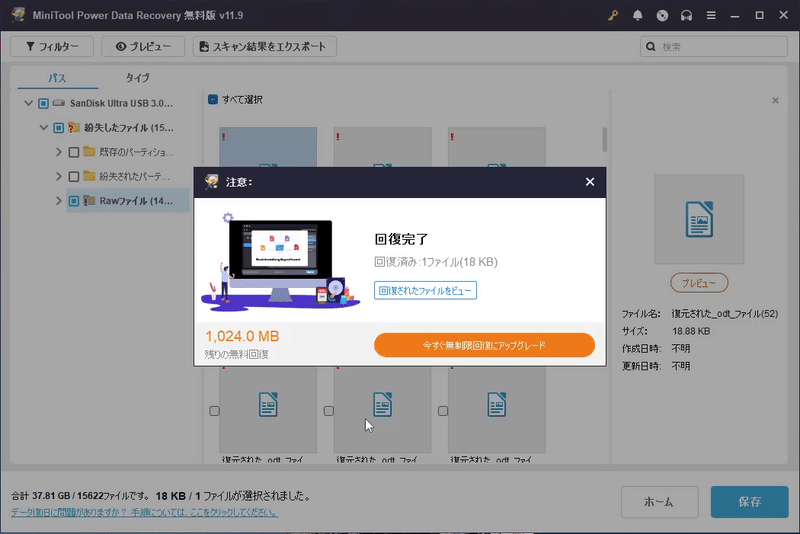Click the 紛失されたパーティション folder icon
800x534 pixels.
(89, 176)
